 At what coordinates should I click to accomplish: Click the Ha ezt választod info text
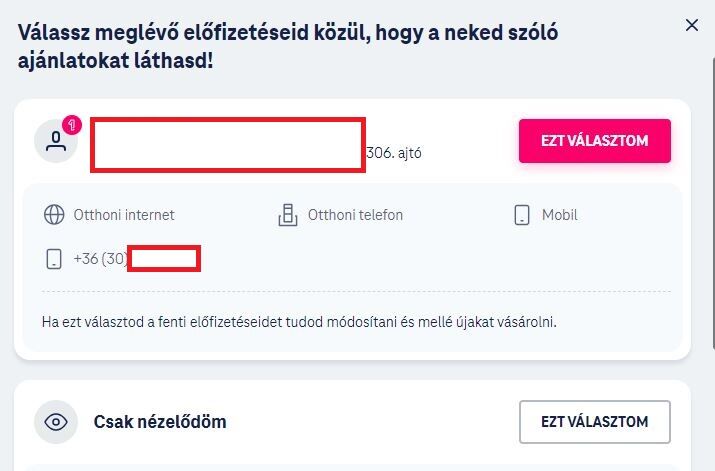pos(299,322)
